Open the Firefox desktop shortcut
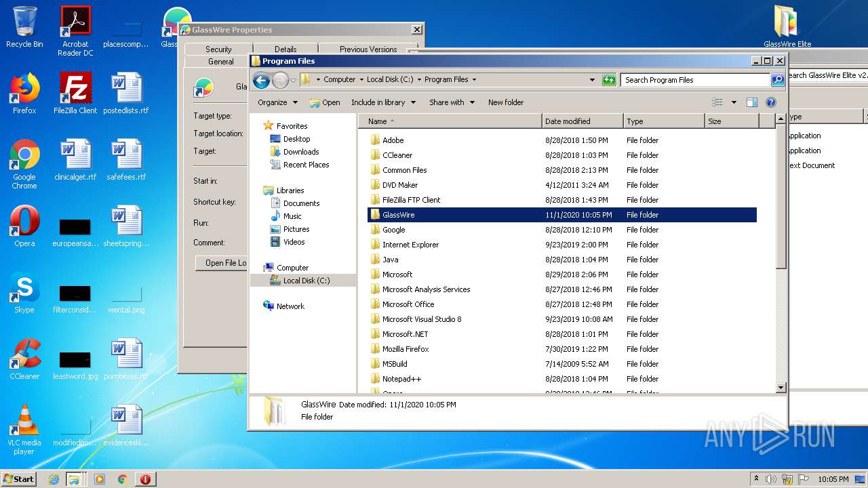 [24, 94]
